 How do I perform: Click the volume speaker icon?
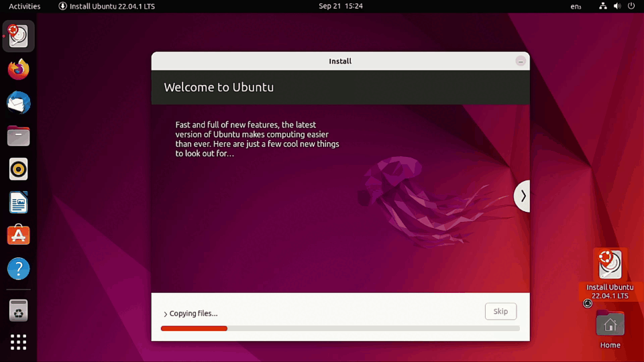617,6
